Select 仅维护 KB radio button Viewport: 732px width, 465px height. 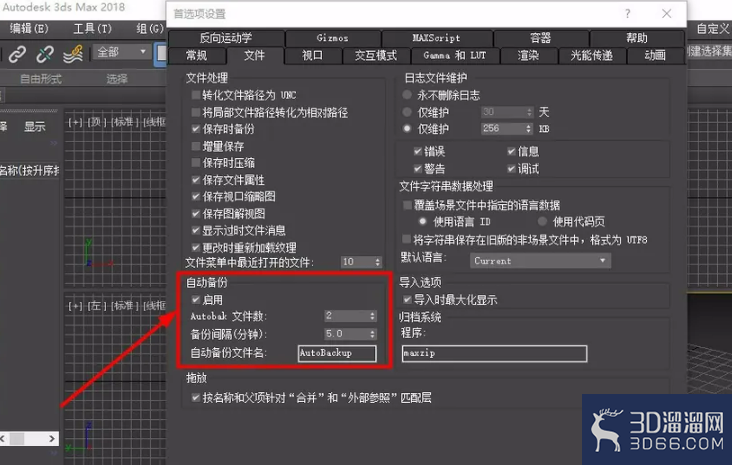click(407, 128)
